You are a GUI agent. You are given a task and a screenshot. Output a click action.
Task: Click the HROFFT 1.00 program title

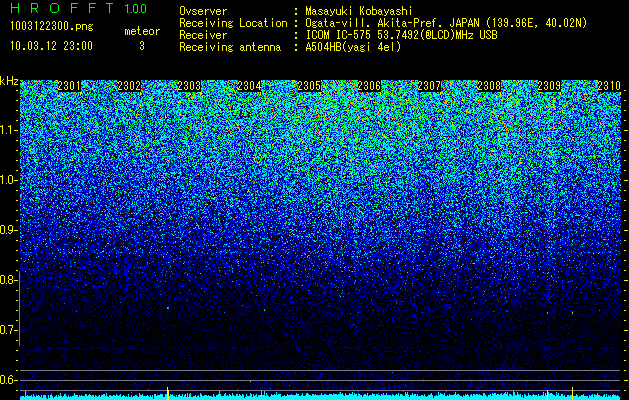click(79, 8)
